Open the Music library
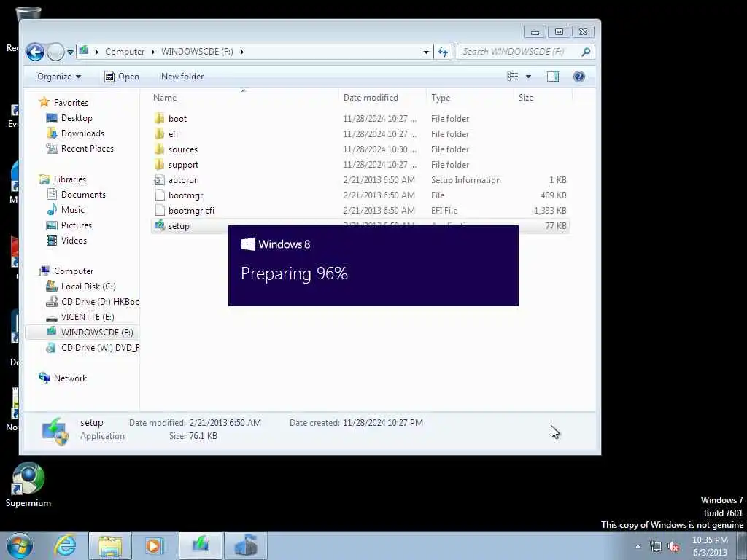747x560 pixels. tap(73, 209)
